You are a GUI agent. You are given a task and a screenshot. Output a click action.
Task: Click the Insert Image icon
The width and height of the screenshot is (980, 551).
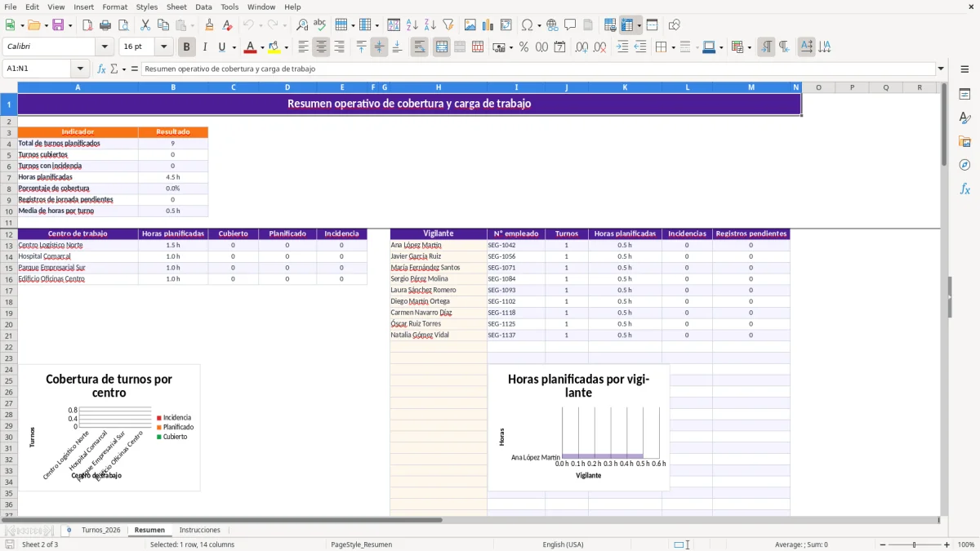coord(470,25)
